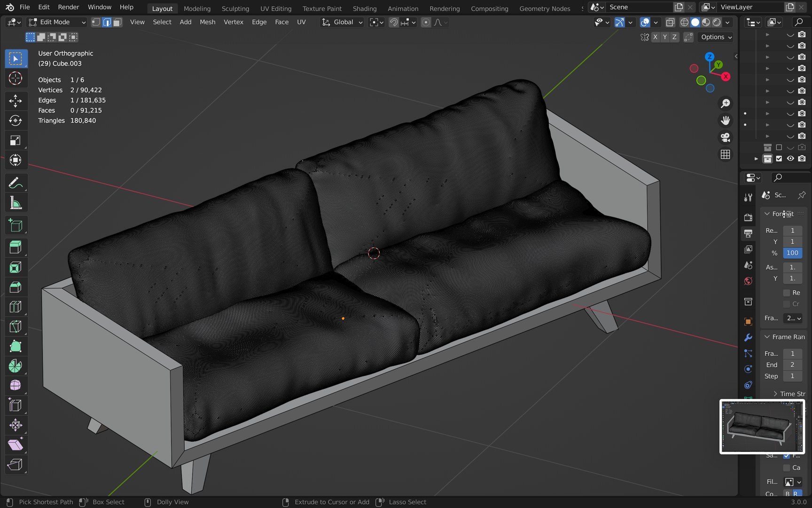Click the sofa thumbnail preview
Image resolution: width=812 pixels, height=508 pixels.
[x=762, y=427]
